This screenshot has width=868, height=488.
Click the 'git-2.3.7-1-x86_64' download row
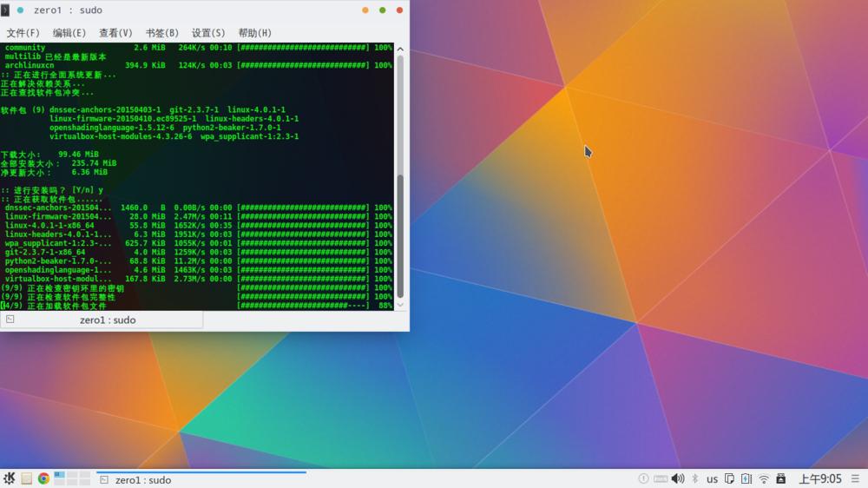click(196, 252)
